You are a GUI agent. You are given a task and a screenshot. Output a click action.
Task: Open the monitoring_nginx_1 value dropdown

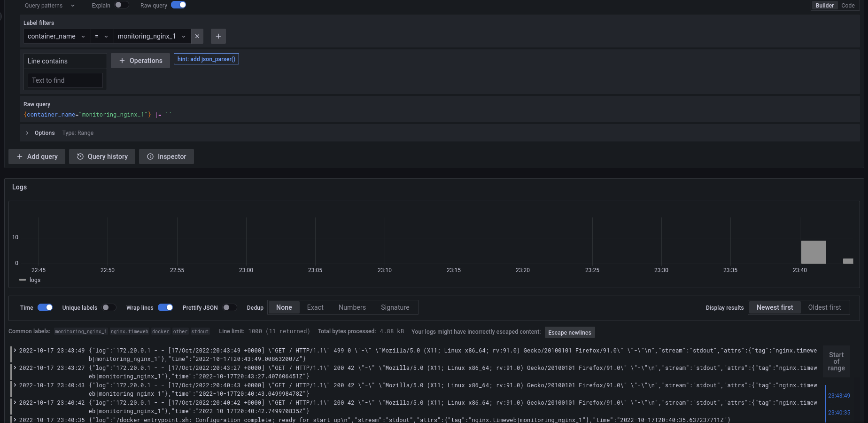(152, 36)
